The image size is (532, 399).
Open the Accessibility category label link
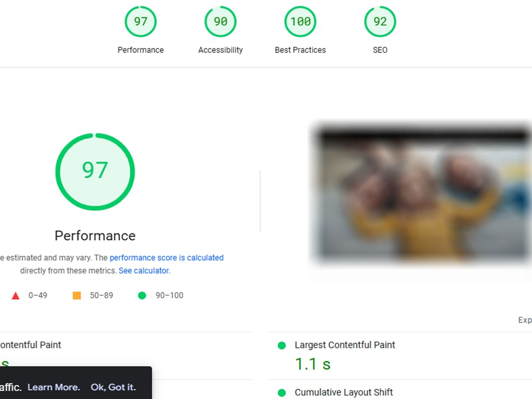pos(221,50)
